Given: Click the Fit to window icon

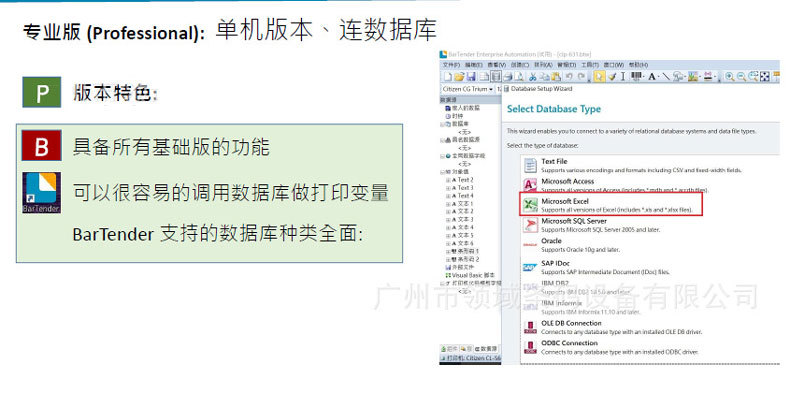Looking at the screenshot, I should click(765, 77).
